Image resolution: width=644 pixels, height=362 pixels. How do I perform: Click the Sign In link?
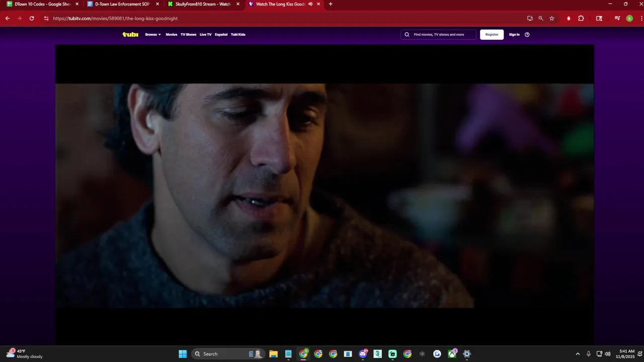click(514, 35)
